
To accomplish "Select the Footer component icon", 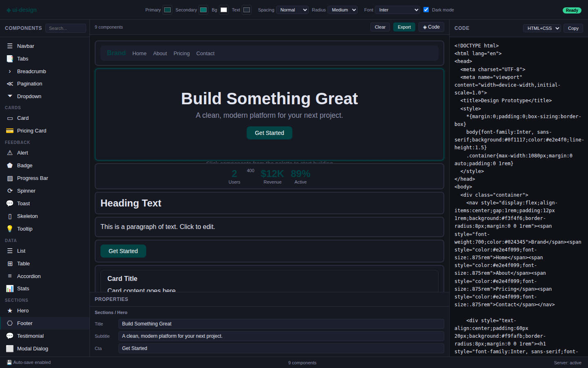I will [10, 323].
